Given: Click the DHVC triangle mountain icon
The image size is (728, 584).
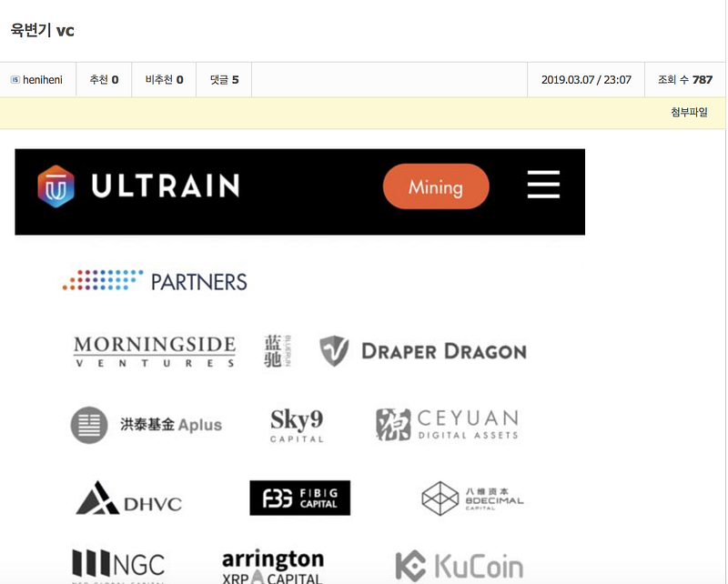Looking at the screenshot, I should coord(97,498).
